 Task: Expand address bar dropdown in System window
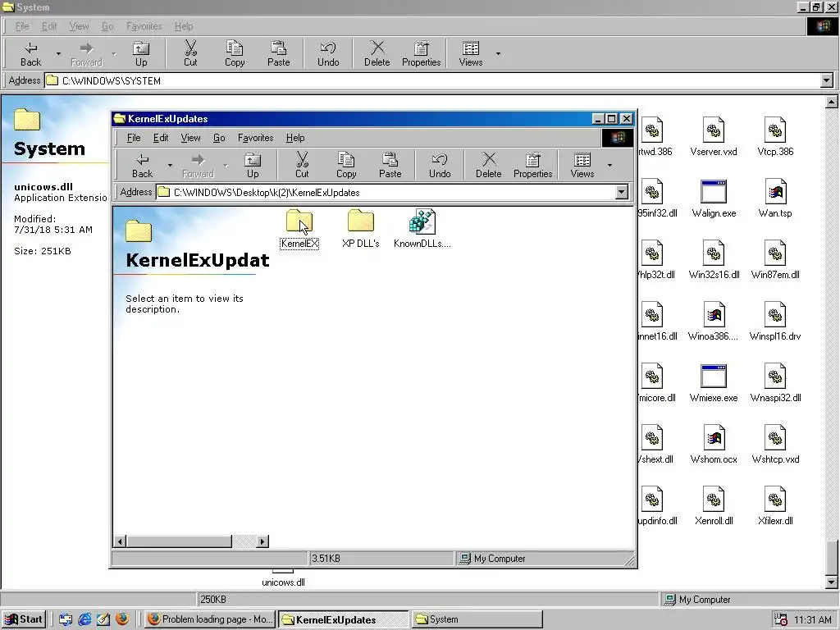coord(827,81)
